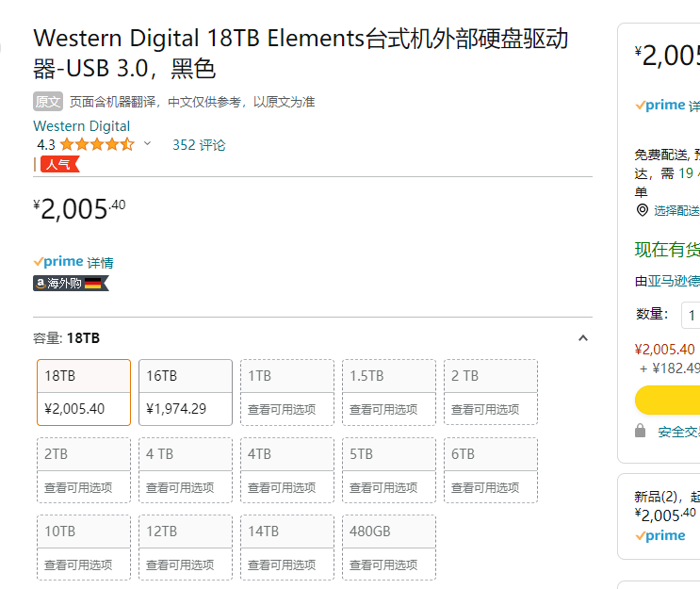
Task: Click the 4.3 rating number
Action: tap(46, 145)
